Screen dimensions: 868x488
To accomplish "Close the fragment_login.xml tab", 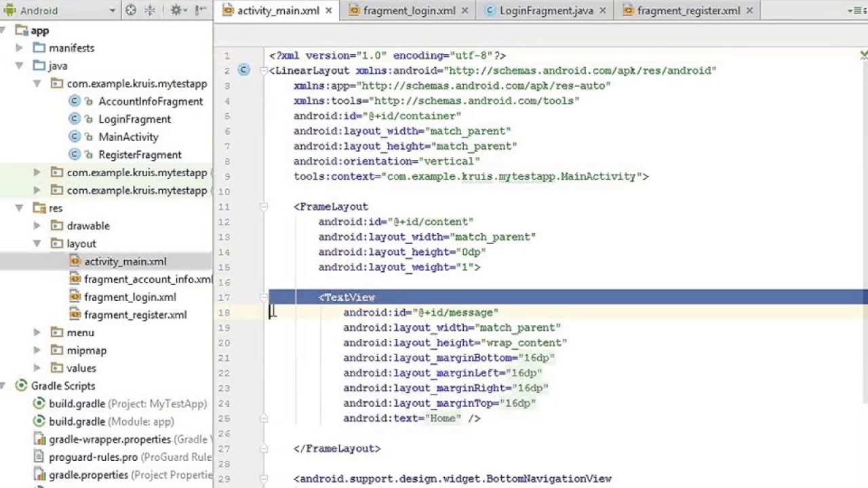I will point(465,11).
